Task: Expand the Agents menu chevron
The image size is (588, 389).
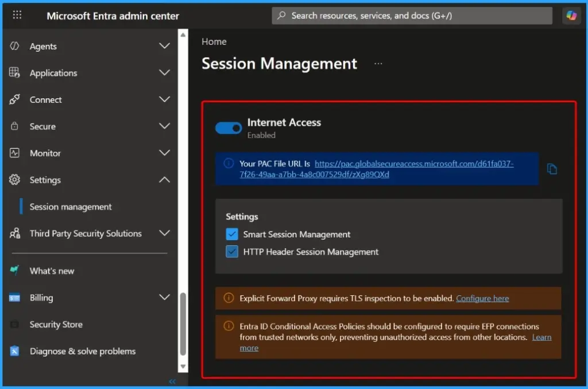Action: pyautogui.click(x=164, y=46)
